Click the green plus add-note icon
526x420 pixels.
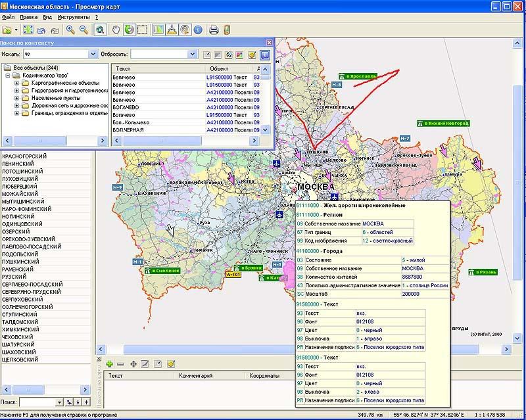click(x=109, y=363)
